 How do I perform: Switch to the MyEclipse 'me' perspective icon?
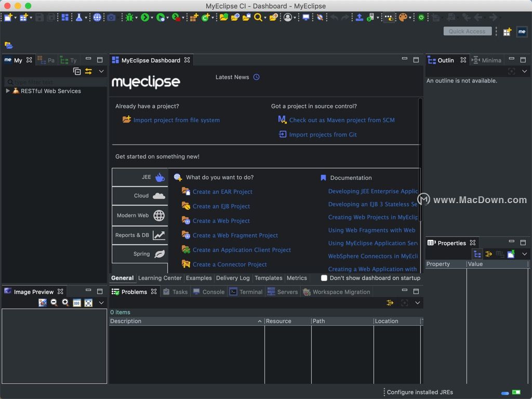point(522,32)
